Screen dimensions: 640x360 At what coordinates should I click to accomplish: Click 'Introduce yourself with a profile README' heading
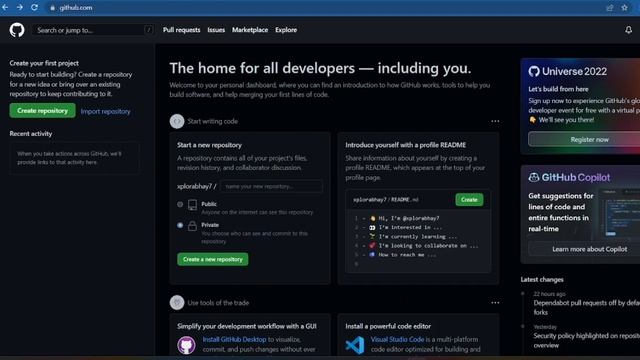(x=405, y=145)
